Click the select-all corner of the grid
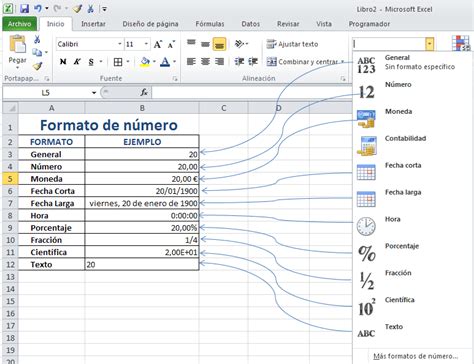 pyautogui.click(x=11, y=108)
